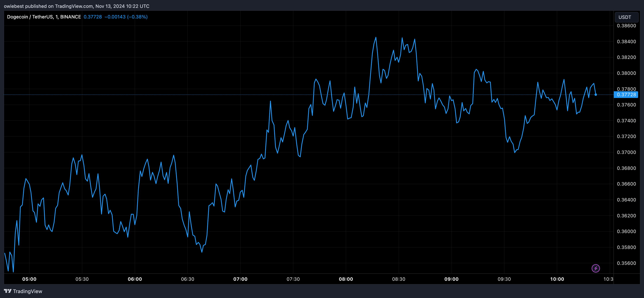The image size is (644, 298).
Task: Click the 06:00 time axis label
Action: 135,279
